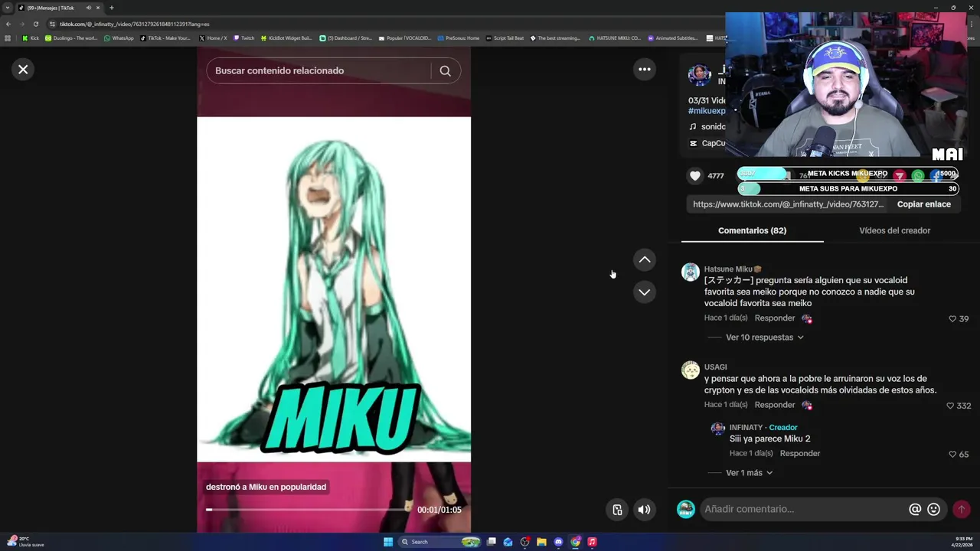The image size is (980, 551).
Task: Switch to Vídeos del creador tab
Action: (894, 230)
